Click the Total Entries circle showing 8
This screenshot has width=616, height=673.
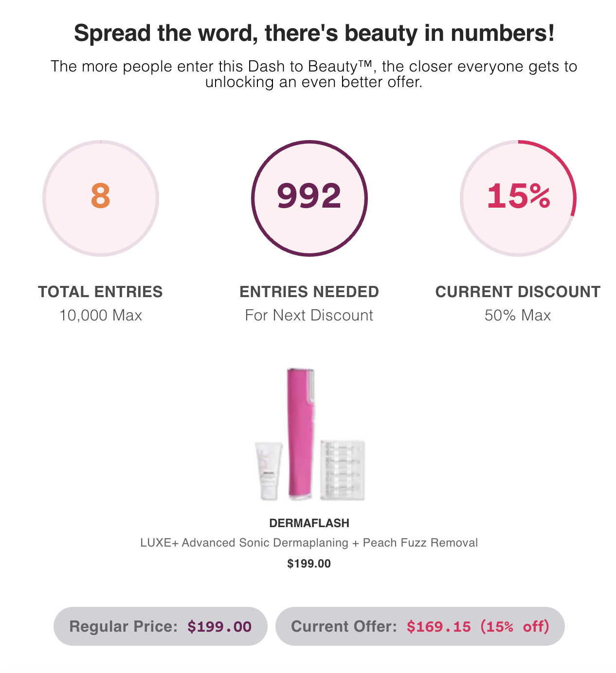(x=101, y=198)
